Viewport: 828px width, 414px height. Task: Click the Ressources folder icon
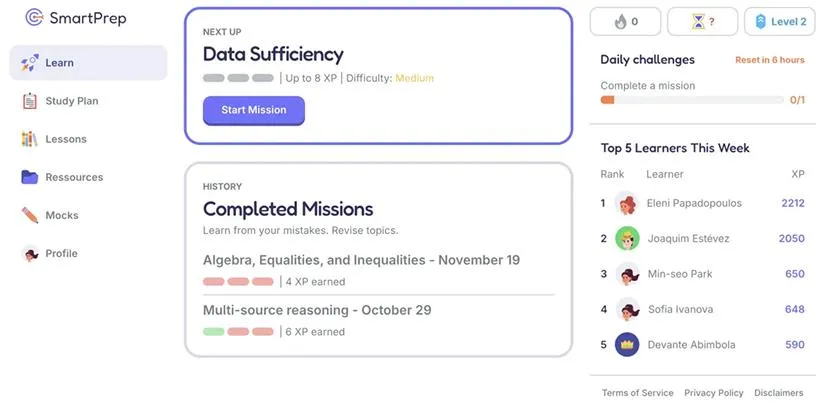pyautogui.click(x=29, y=177)
